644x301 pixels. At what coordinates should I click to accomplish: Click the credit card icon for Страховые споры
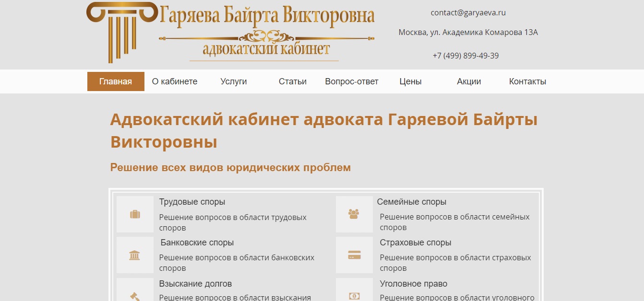point(354,255)
